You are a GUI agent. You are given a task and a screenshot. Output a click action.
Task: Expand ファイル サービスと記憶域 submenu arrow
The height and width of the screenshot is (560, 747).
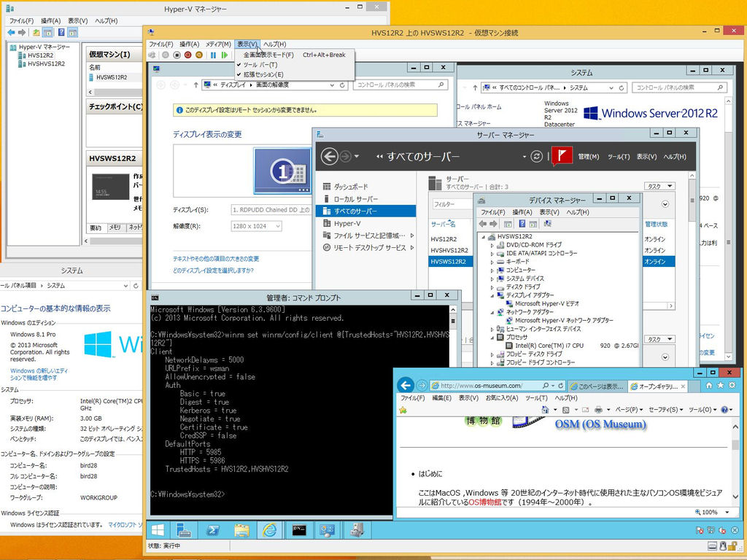412,236
